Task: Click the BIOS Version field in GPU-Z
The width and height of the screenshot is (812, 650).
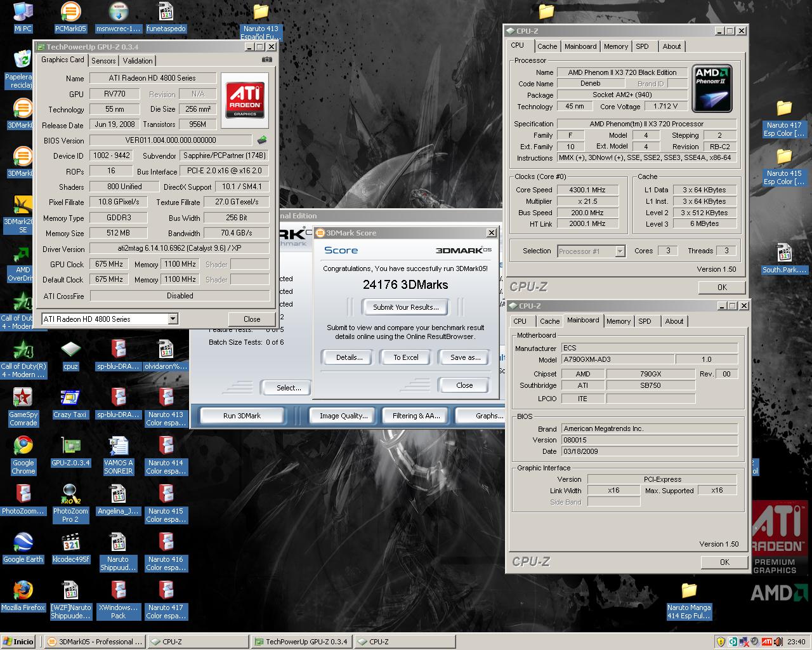Action: pyautogui.click(x=171, y=140)
